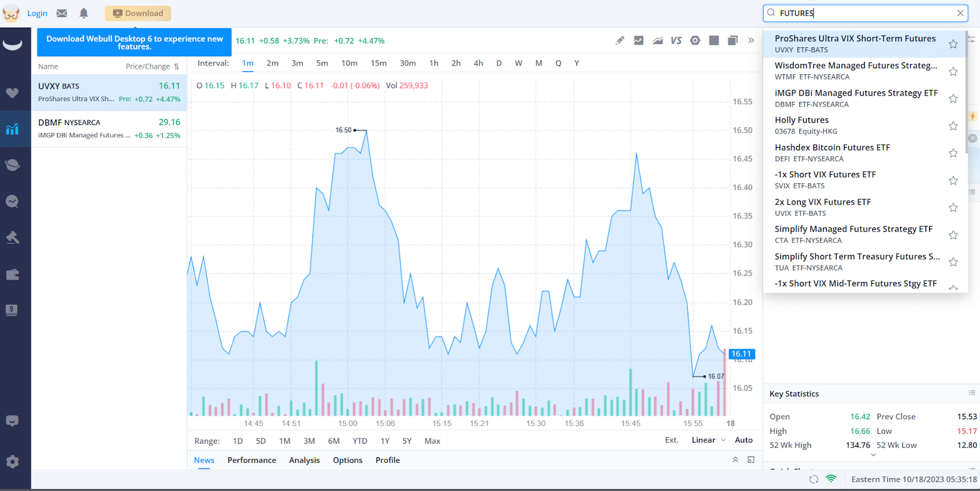
Task: Click the refresh icon in status bar
Action: pos(813,479)
